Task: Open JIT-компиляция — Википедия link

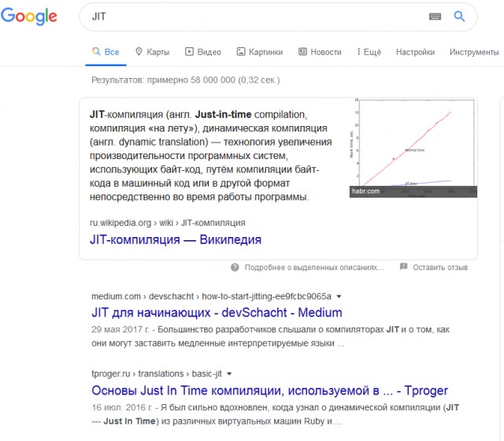Action: pyautogui.click(x=176, y=239)
